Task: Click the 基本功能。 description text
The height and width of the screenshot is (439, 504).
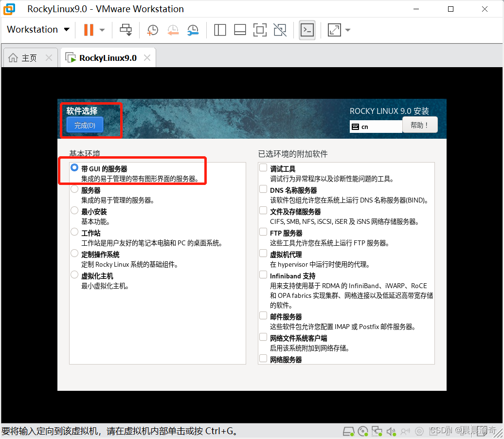Action: pyautogui.click(x=95, y=221)
